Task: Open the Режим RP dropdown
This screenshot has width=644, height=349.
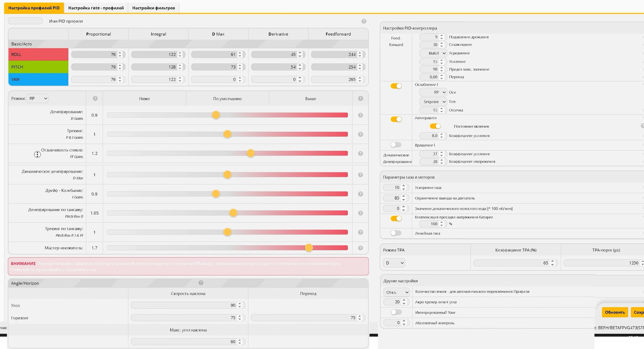Action: pos(38,98)
